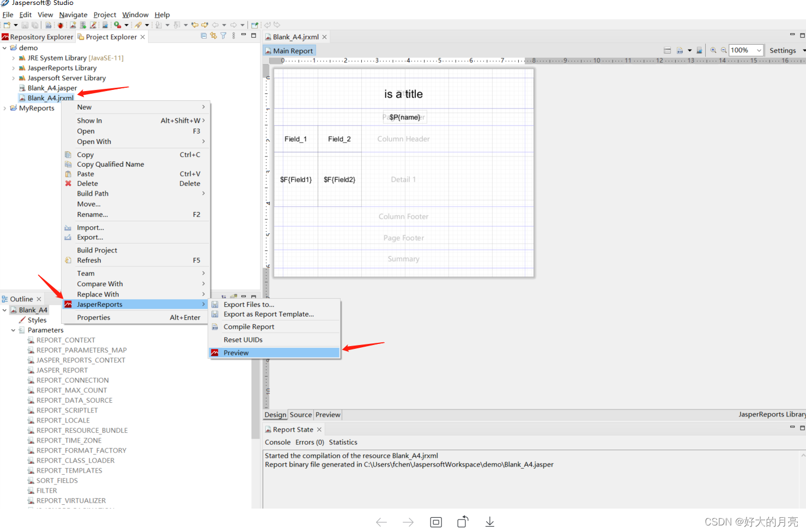Open the Project menu in the menu bar
Viewport: 806px width, 532px height.
tap(105, 15)
